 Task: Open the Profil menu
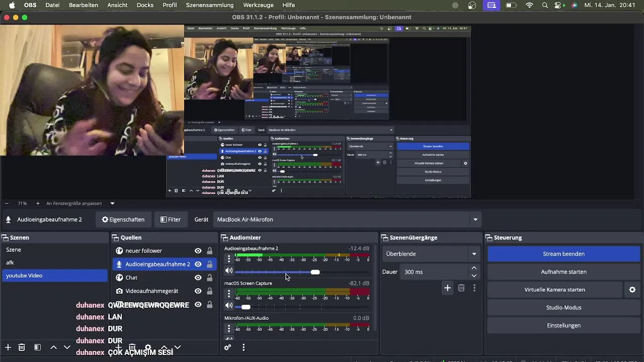(170, 5)
